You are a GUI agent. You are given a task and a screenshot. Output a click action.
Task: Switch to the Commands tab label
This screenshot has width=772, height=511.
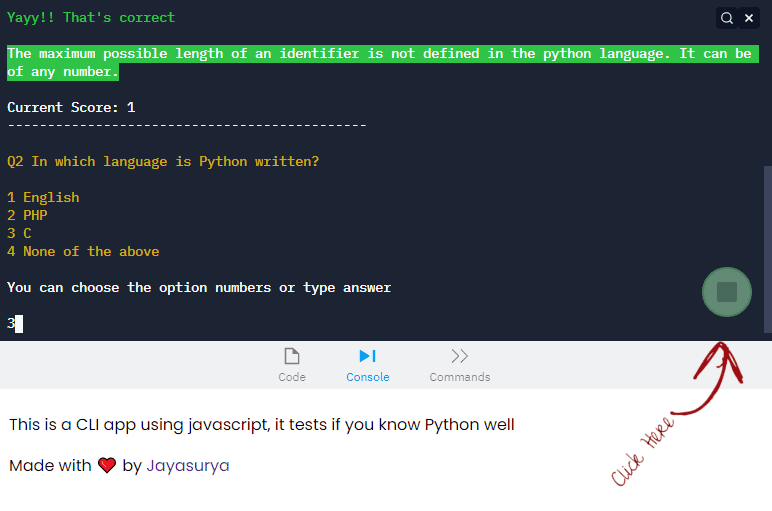(459, 377)
